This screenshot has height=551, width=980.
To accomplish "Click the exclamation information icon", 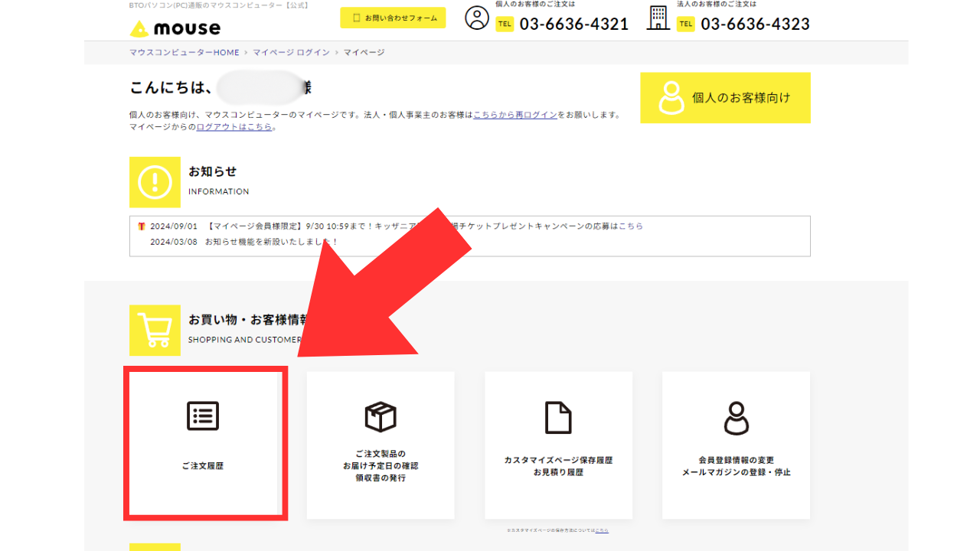I will point(155,182).
